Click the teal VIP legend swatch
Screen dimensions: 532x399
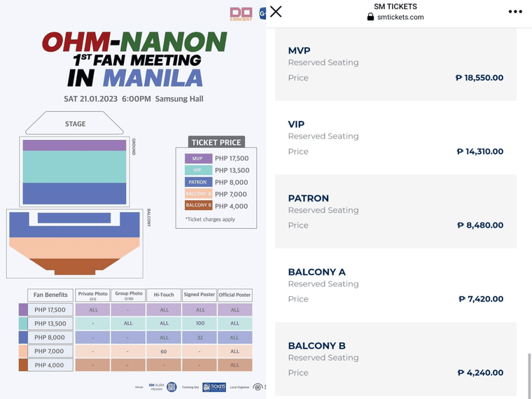197,170
